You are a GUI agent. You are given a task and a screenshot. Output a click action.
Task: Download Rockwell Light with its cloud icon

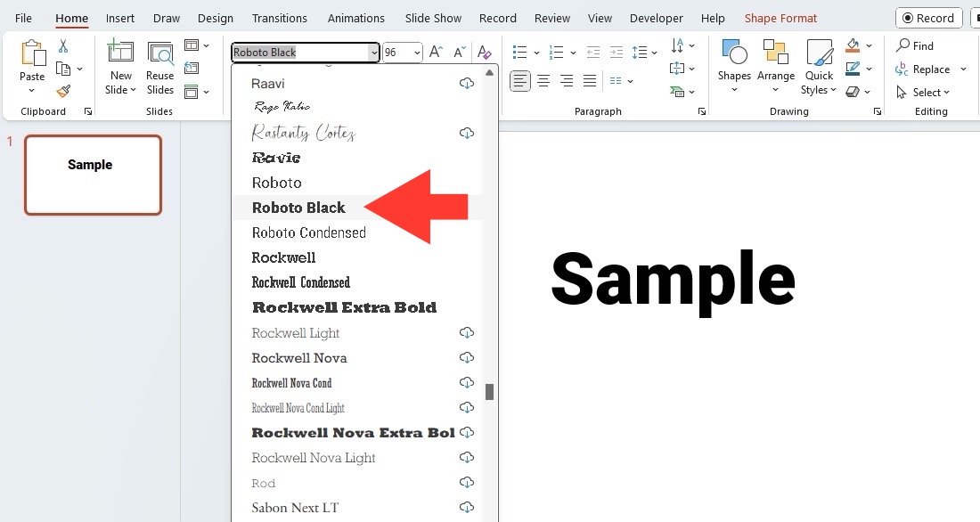coord(466,332)
